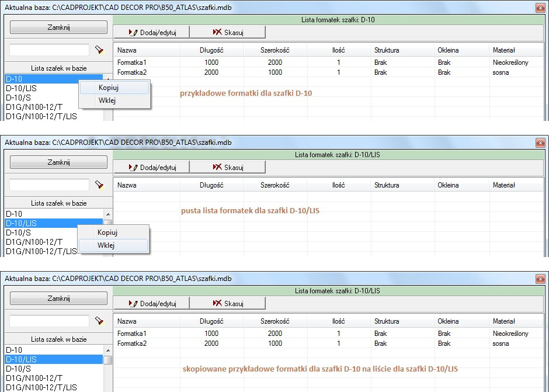Click cabinet list scroll-up arrow in bottom window
Image resolution: width=549 pixels, height=392 pixels.
coord(108,351)
